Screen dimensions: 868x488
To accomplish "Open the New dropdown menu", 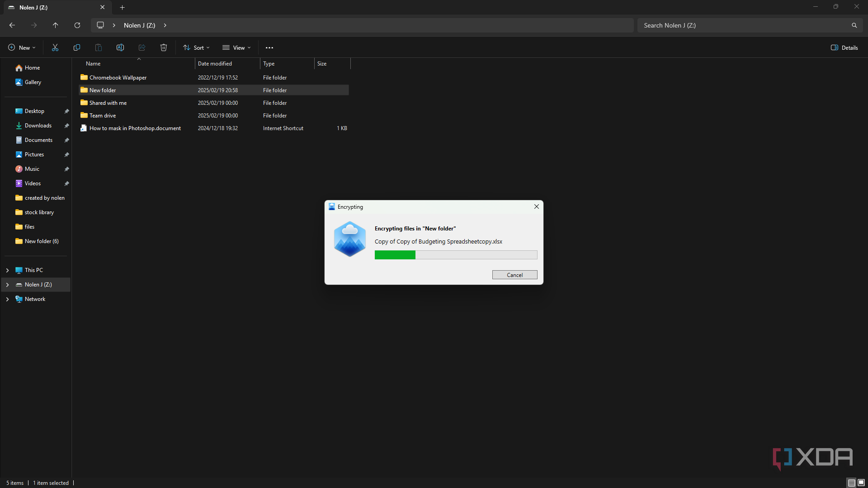I will click(x=22, y=47).
